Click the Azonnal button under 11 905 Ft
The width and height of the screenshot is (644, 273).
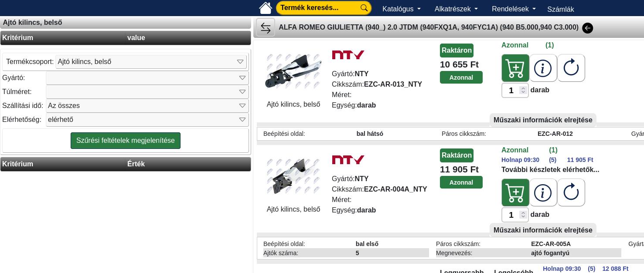[461, 182]
